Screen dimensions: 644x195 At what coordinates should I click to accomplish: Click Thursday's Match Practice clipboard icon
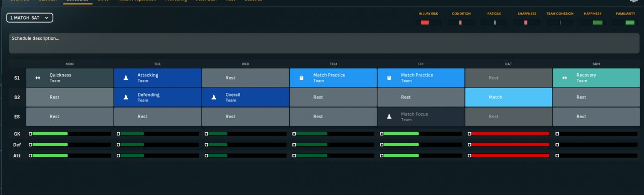301,78
